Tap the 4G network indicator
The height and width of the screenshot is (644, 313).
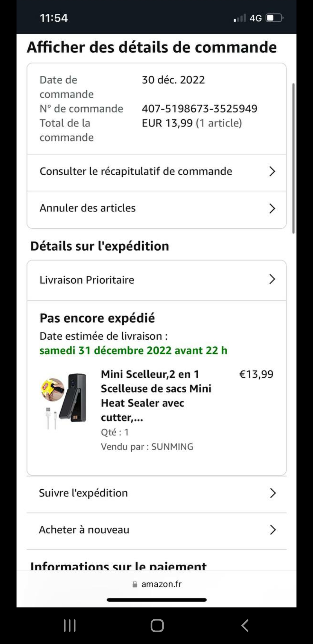(x=256, y=18)
